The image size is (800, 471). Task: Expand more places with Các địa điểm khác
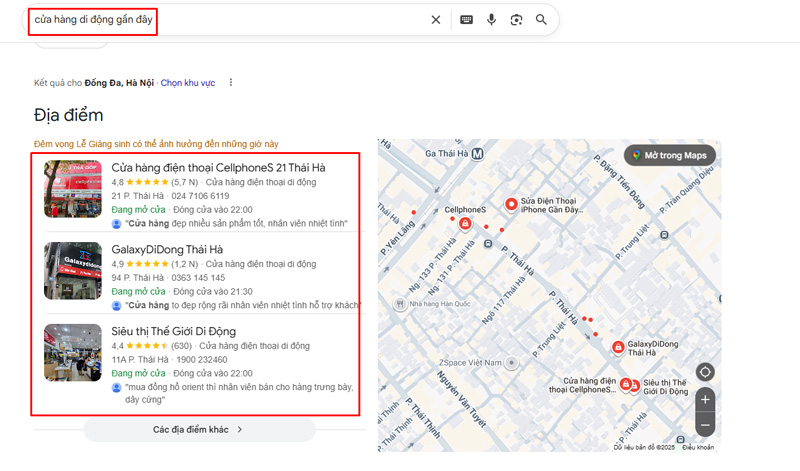tap(198, 429)
